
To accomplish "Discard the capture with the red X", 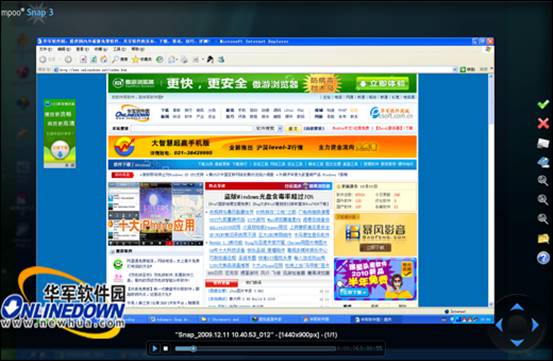I will point(543,123).
